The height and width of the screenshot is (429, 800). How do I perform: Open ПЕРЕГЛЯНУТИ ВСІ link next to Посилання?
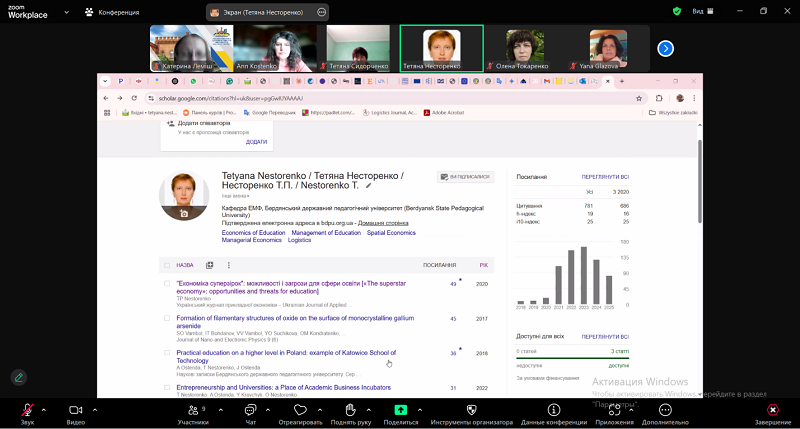tap(605, 177)
